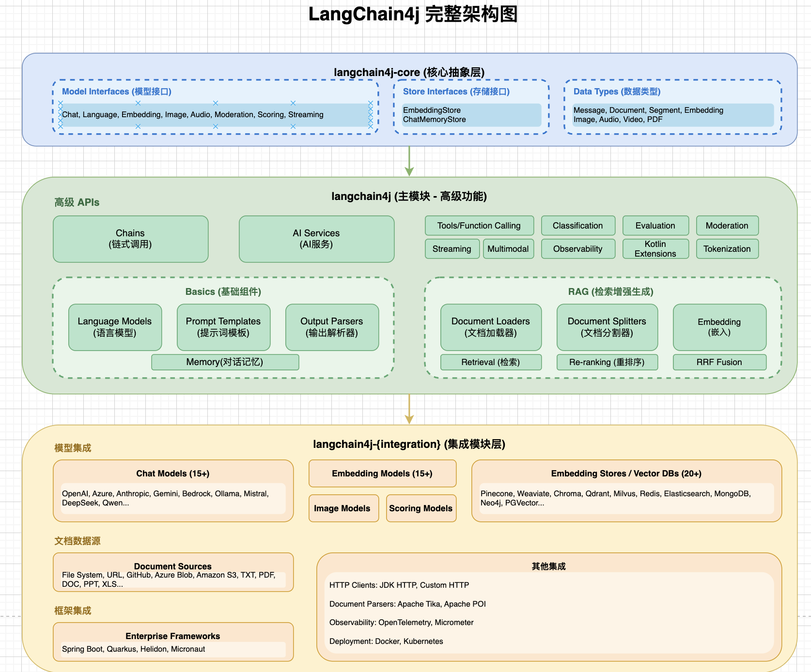Select the Image Models box
Viewport: 811px width, 672px height.
[344, 508]
